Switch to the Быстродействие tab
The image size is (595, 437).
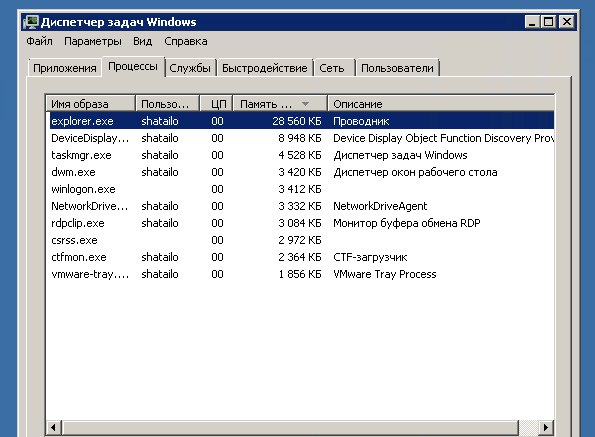click(264, 68)
